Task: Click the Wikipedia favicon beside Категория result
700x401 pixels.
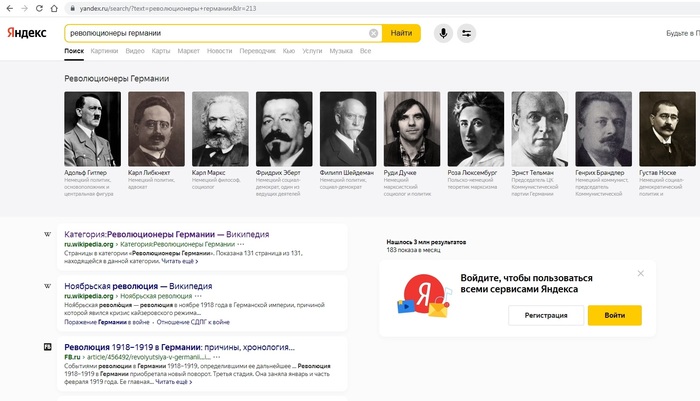Action: tap(47, 234)
